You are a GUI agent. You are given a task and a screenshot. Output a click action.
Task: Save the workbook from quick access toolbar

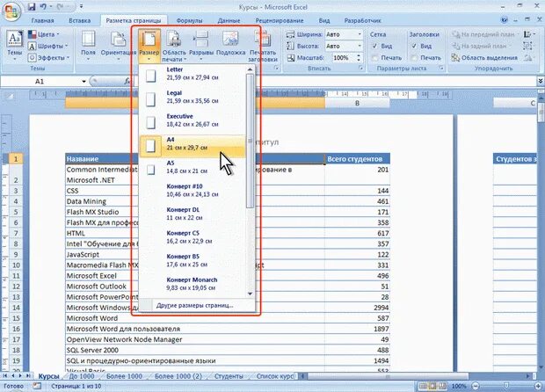click(32, 7)
